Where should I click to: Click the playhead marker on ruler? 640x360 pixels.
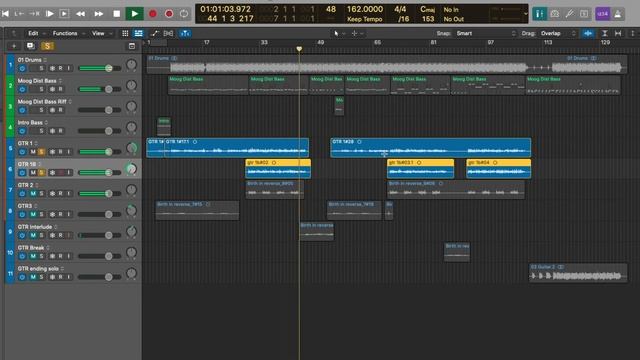click(x=299, y=49)
